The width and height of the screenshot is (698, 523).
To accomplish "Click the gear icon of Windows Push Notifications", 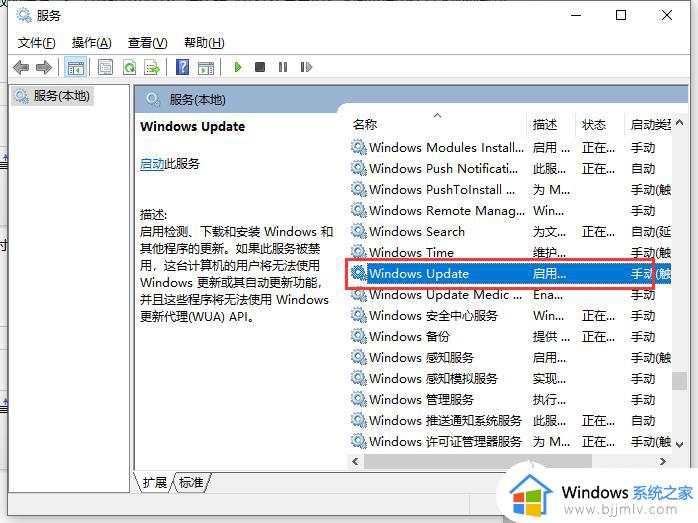I will click(x=358, y=168).
